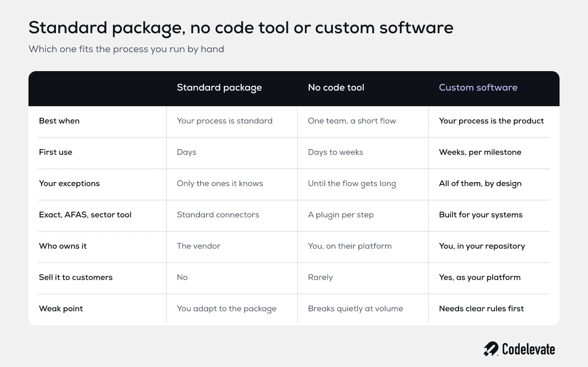588x367 pixels.
Task: Click cell 'Weeks, per milestone'
Action: tap(480, 152)
